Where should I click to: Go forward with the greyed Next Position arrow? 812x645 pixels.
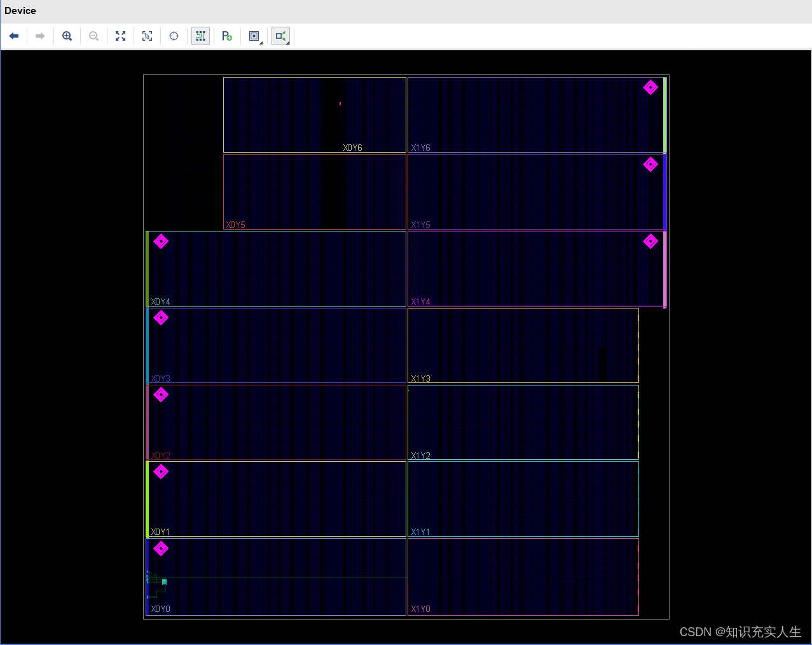(40, 36)
